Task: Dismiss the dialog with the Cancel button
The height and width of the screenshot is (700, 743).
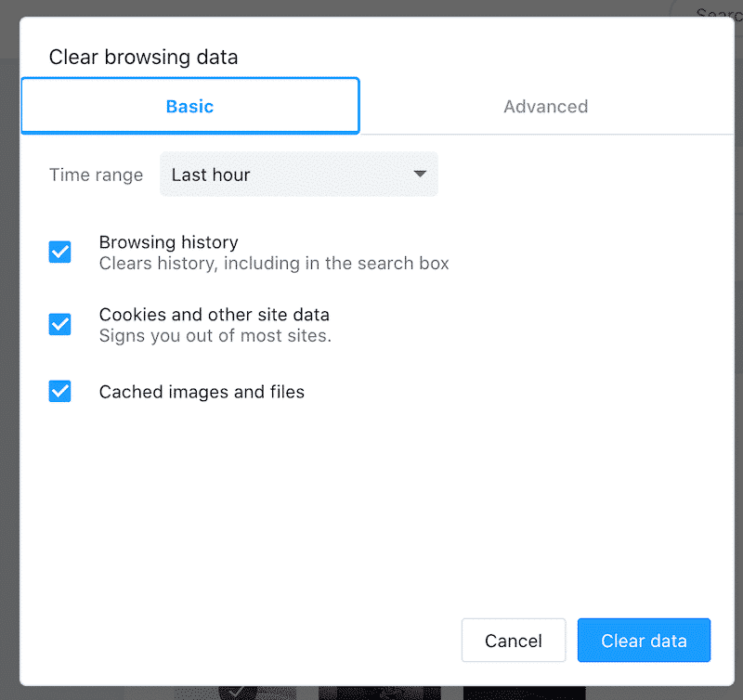Action: point(514,641)
